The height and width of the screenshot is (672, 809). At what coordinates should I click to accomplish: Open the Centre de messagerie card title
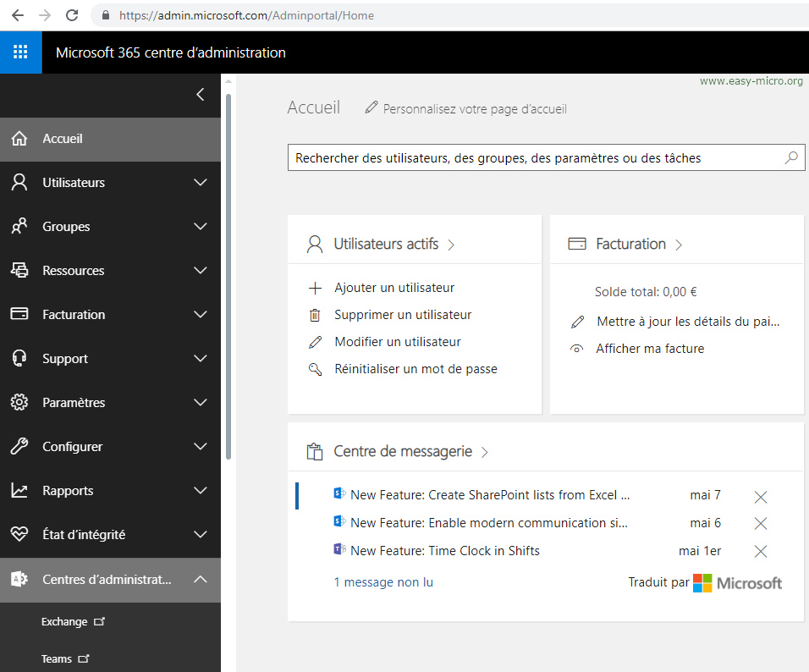pyautogui.click(x=403, y=451)
